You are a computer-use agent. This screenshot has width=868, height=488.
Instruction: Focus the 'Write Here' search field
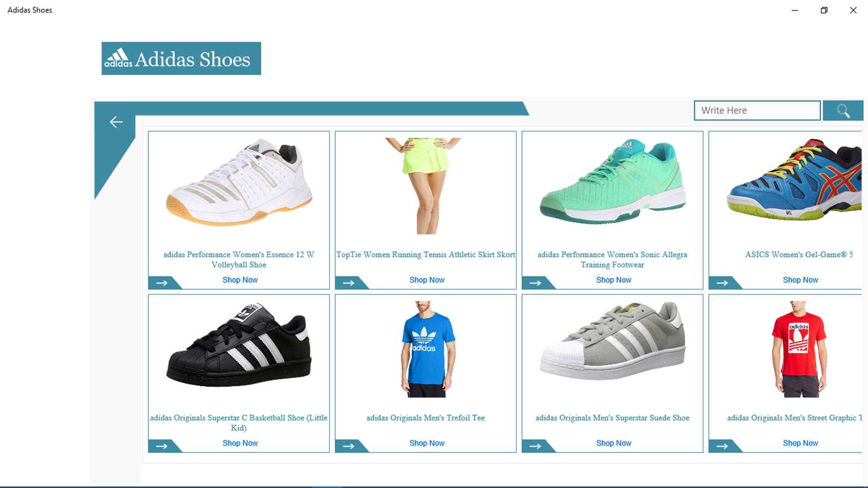(757, 111)
